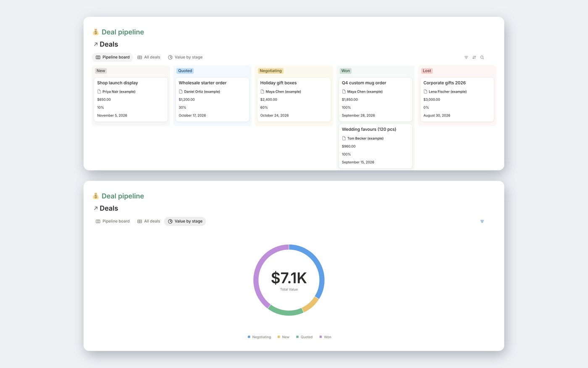The height and width of the screenshot is (368, 588).
Task: Click Quoted legend entry under chart
Action: 304,337
